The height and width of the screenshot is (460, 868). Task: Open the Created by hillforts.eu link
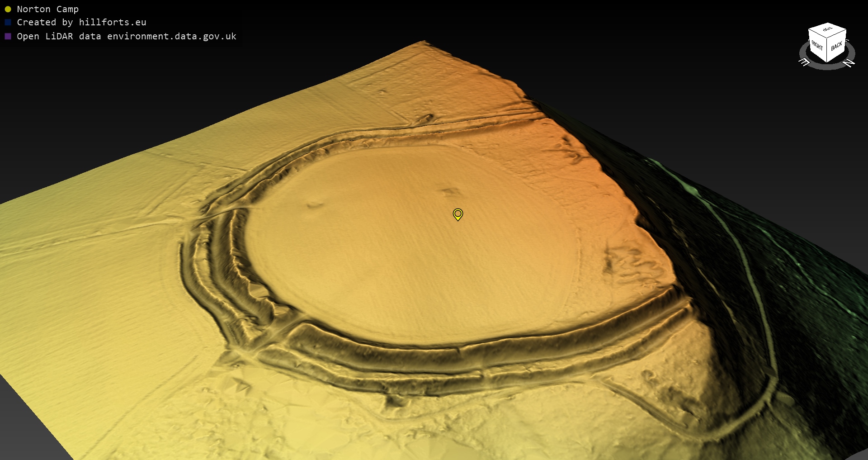click(81, 22)
